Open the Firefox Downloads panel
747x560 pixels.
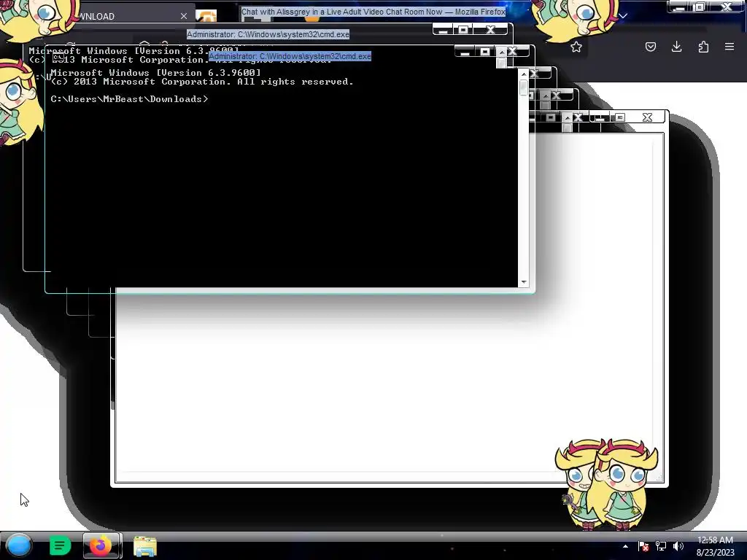pos(676,47)
